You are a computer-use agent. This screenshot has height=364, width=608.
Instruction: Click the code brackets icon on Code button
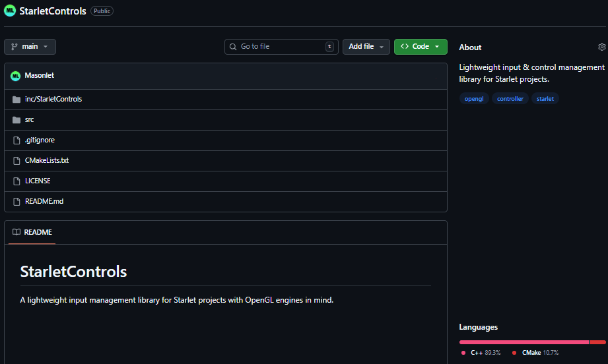pyautogui.click(x=405, y=46)
